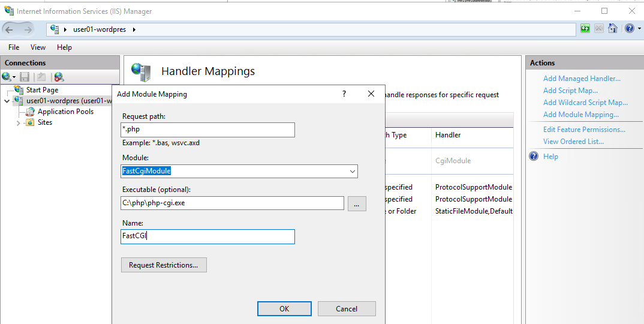The width and height of the screenshot is (644, 324).
Task: Refresh the page with green toolbar icon
Action: point(585,28)
